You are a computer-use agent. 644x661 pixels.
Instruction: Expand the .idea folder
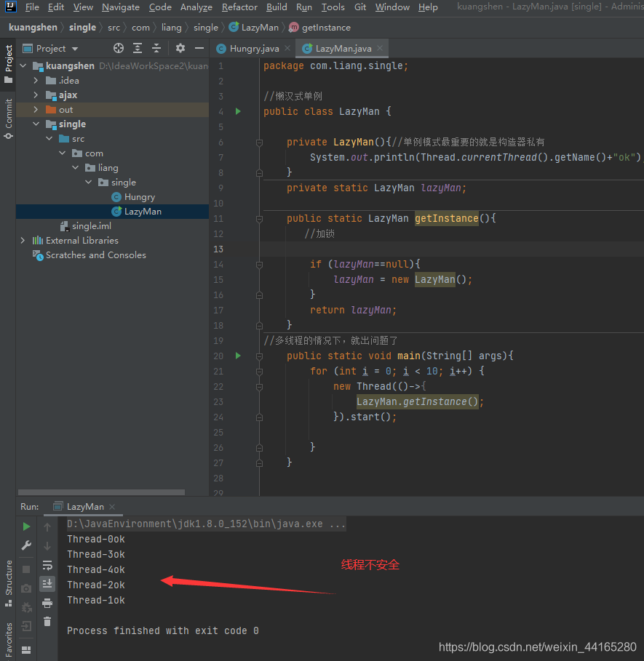[36, 80]
